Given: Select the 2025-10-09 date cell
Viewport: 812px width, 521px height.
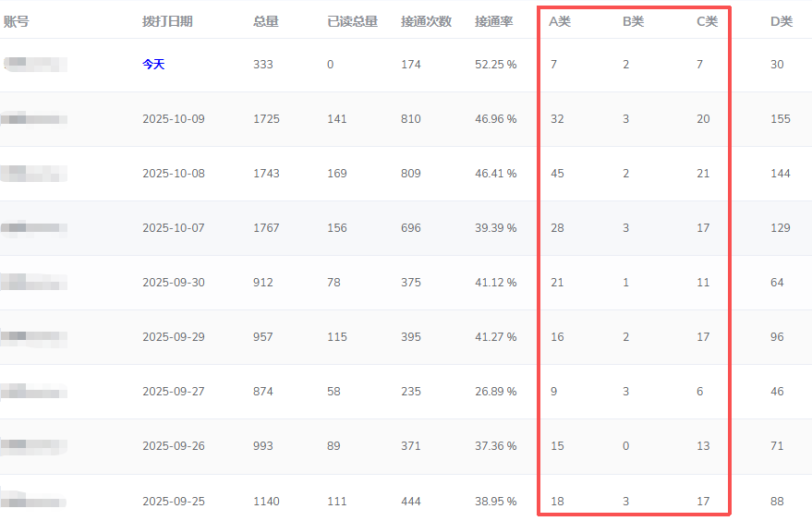Looking at the screenshot, I should pyautogui.click(x=174, y=119).
